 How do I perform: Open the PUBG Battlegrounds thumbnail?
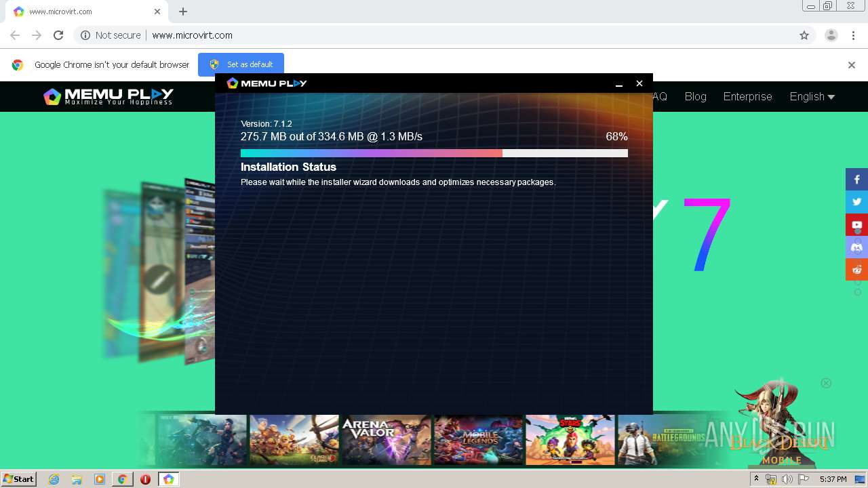(662, 440)
